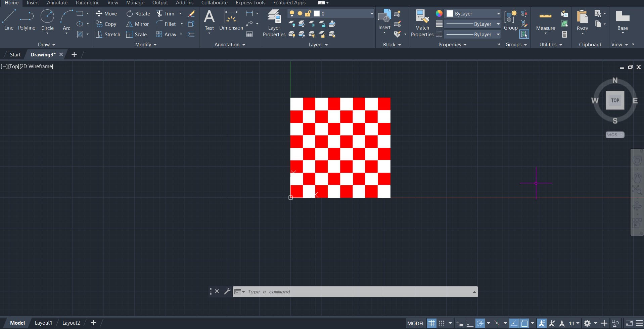The height and width of the screenshot is (329, 644).
Task: Click the Stretch button
Action: [x=108, y=35]
